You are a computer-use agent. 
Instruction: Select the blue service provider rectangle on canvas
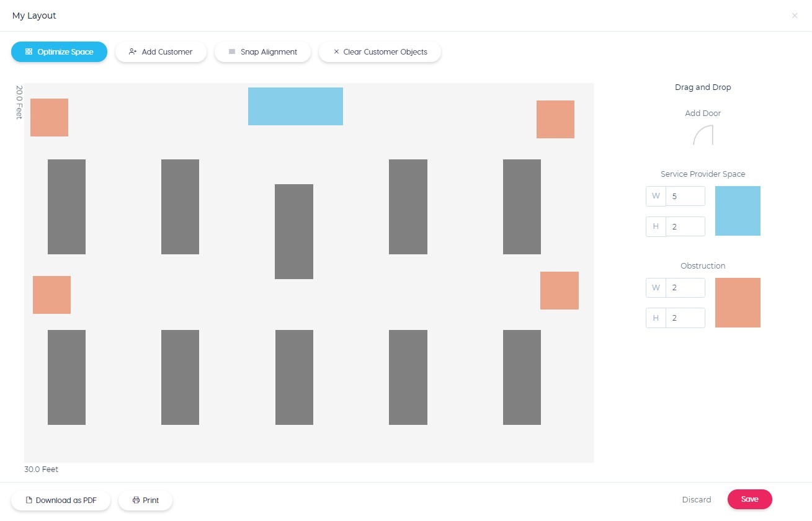pyautogui.click(x=295, y=106)
